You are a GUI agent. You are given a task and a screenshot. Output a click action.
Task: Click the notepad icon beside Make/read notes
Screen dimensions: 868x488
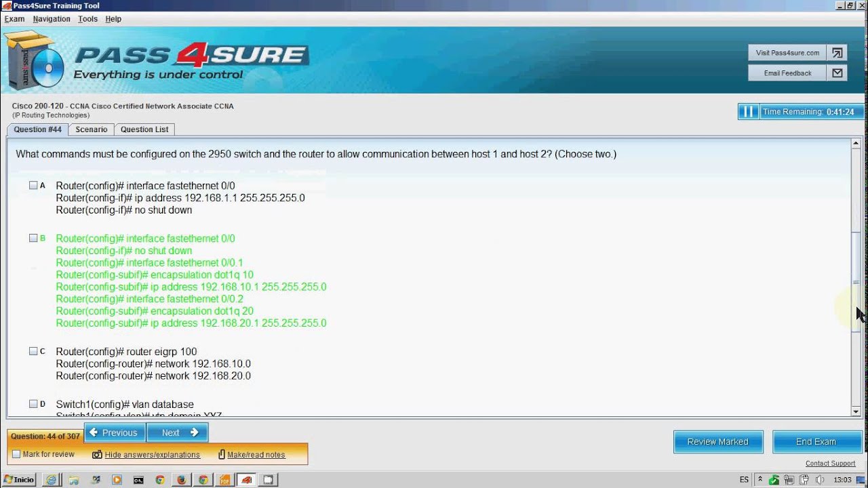pos(221,455)
